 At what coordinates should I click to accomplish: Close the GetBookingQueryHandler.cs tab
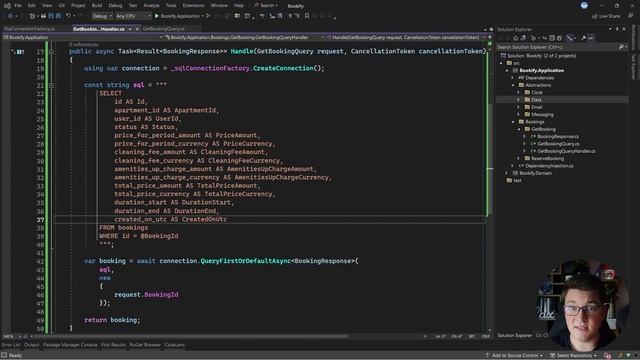coord(137,29)
